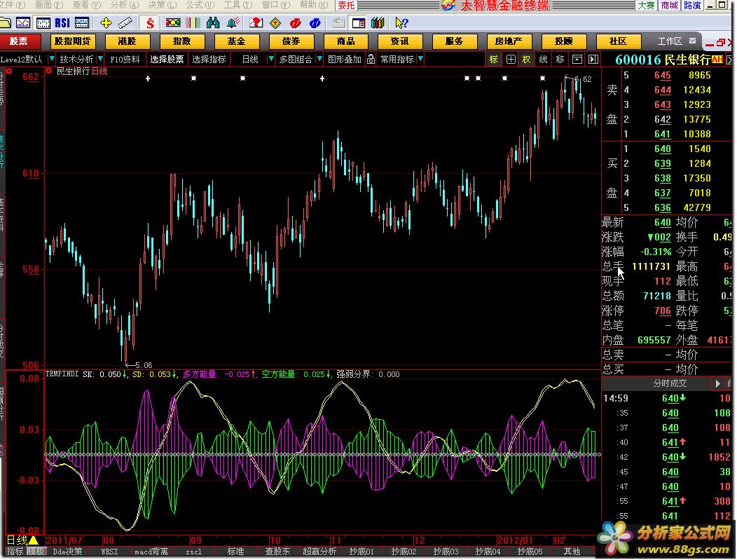Click the skip-to-end chart toolbar icon

pos(593,60)
